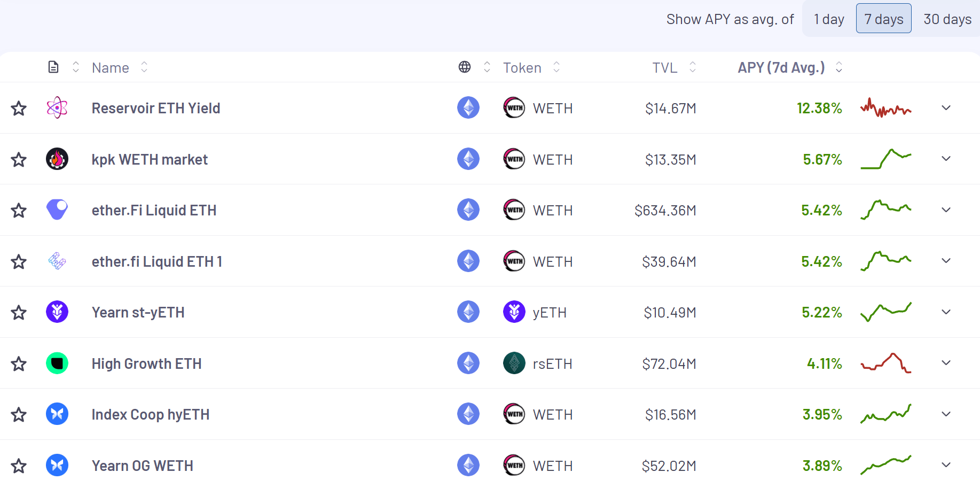Click the High Growth ETH green icon
The height and width of the screenshot is (480, 980).
click(x=57, y=363)
